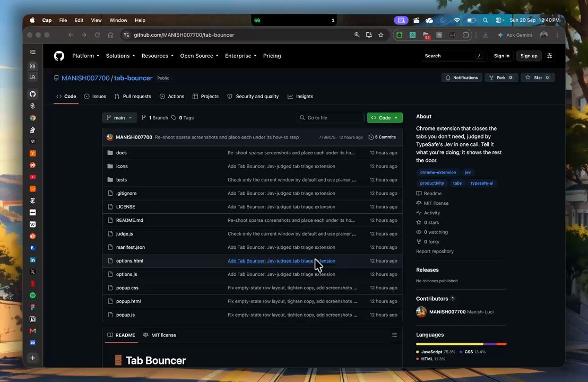Open the X shortcut in the left sidebar
Image resolution: width=588 pixels, height=382 pixels.
(32, 272)
